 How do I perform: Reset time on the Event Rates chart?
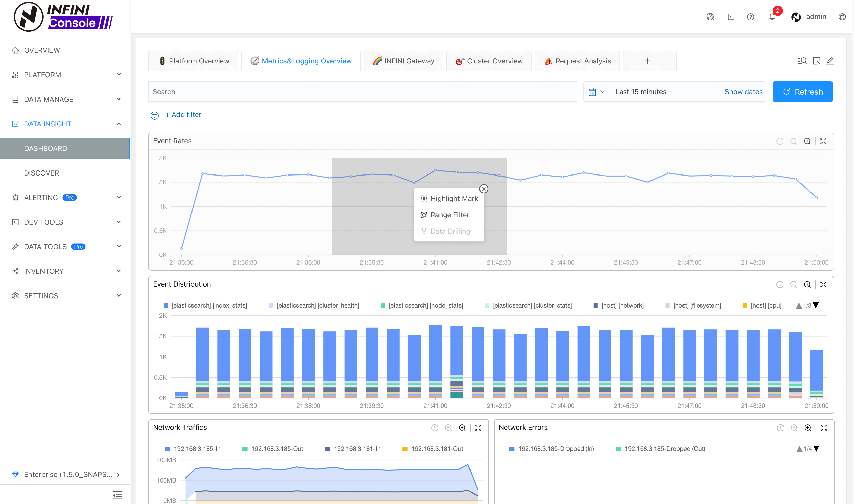pos(780,141)
